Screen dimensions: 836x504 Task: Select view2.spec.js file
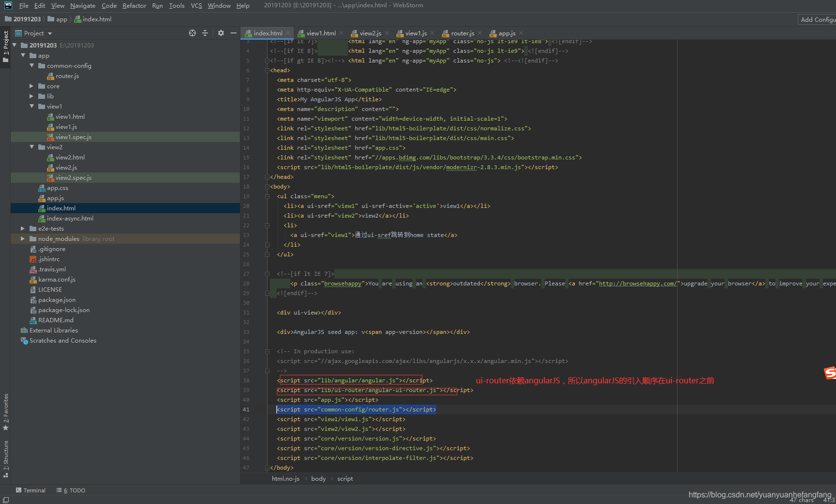(73, 178)
